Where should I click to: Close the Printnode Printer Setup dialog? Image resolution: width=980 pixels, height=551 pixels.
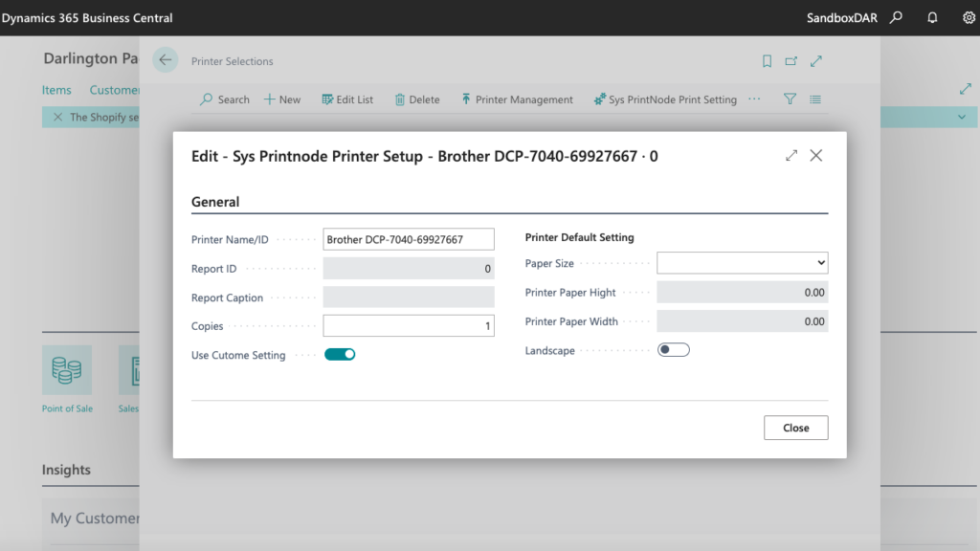(816, 156)
